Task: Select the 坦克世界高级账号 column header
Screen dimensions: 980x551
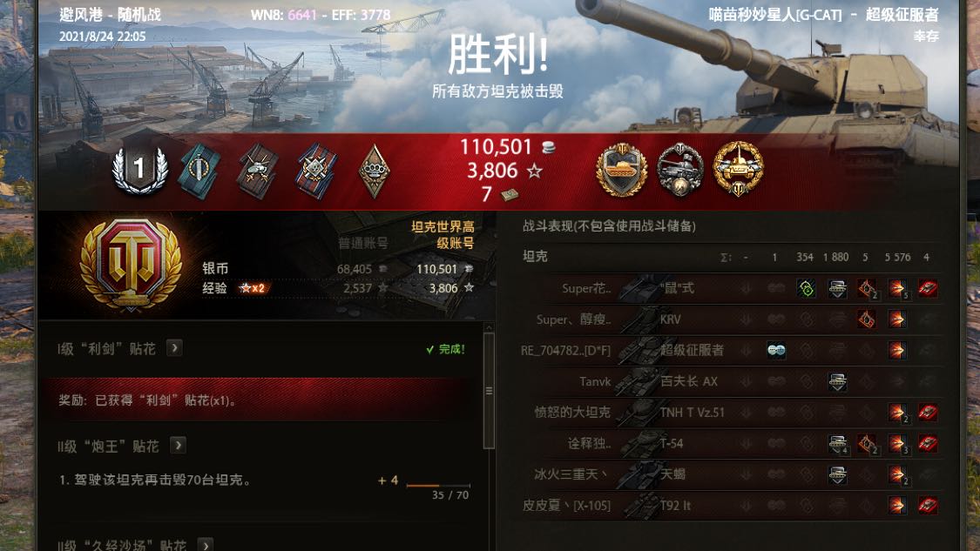Action: tap(443, 235)
